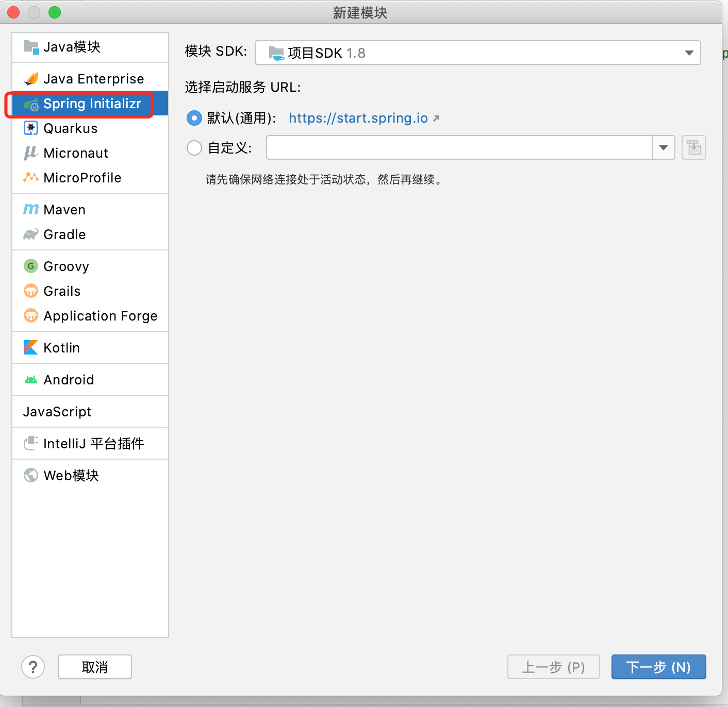This screenshot has height=707, width=728.
Task: Select Web模块 module type
Action: (90, 476)
